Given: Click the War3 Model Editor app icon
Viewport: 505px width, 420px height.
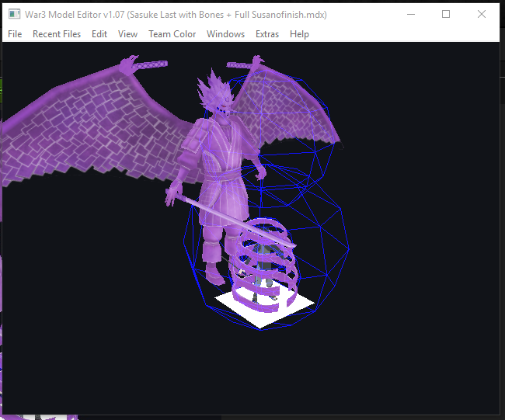Looking at the screenshot, I should (15, 14).
